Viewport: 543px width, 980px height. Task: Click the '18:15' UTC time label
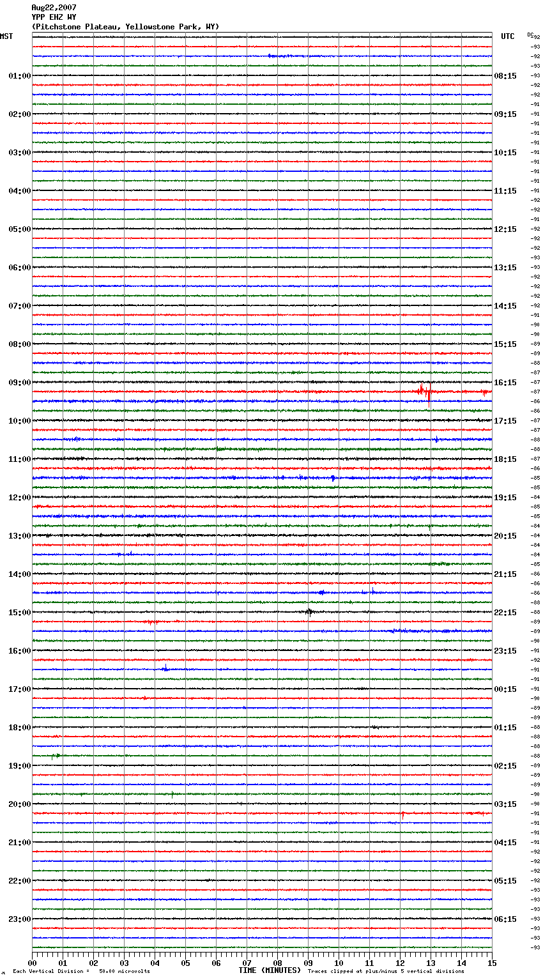tap(505, 459)
